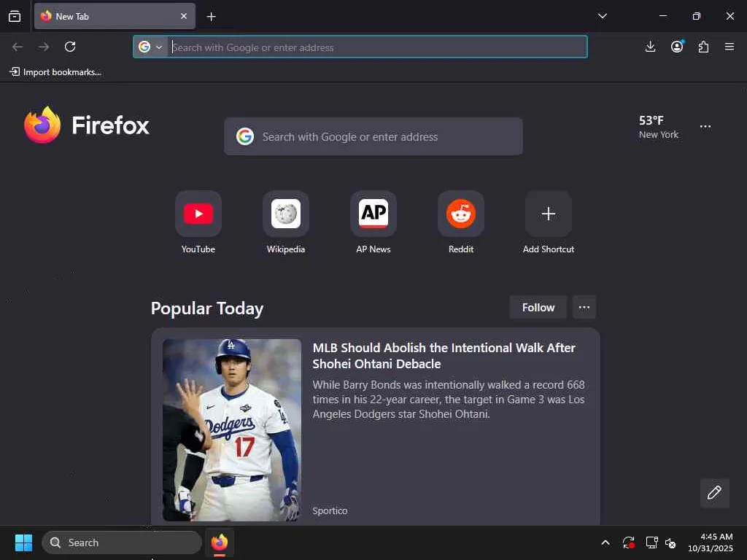Viewport: 747px width, 560px height.
Task: Click the Firefox logo on page
Action: point(87,125)
